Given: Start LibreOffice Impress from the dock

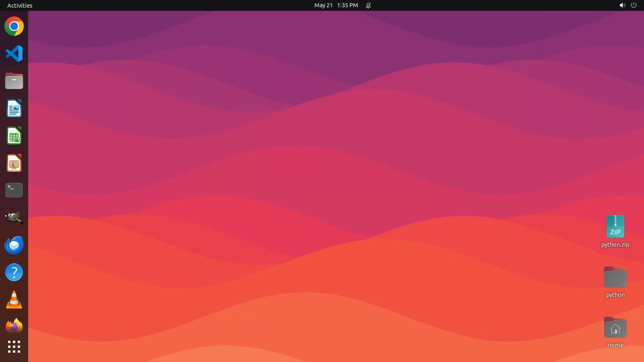Looking at the screenshot, I should coord(14,163).
